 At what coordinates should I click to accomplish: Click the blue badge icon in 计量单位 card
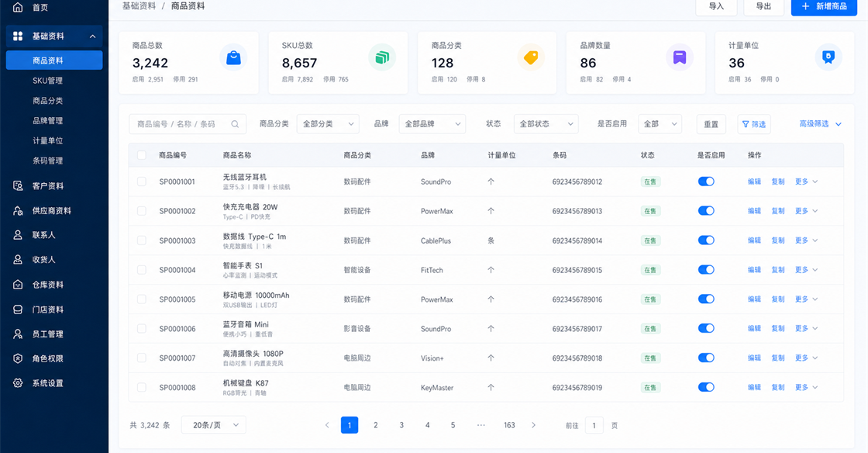828,57
